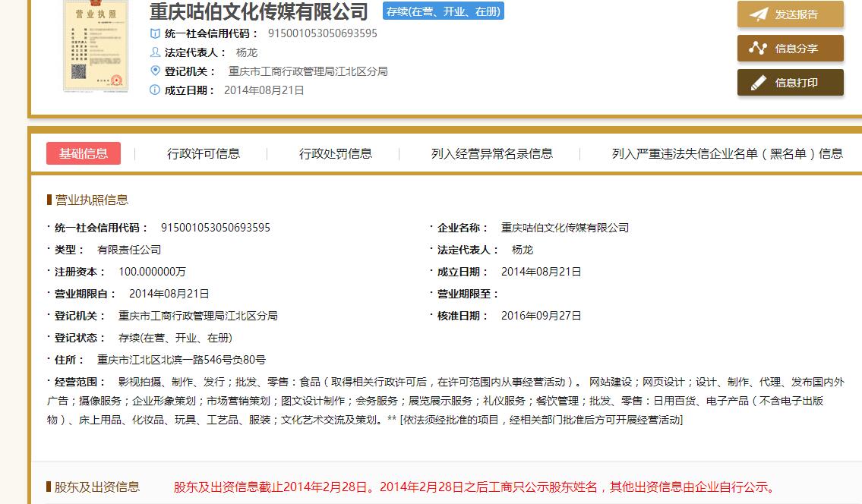The image size is (862, 504).
Task: Click the 信息分享 share button
Action: point(790,49)
